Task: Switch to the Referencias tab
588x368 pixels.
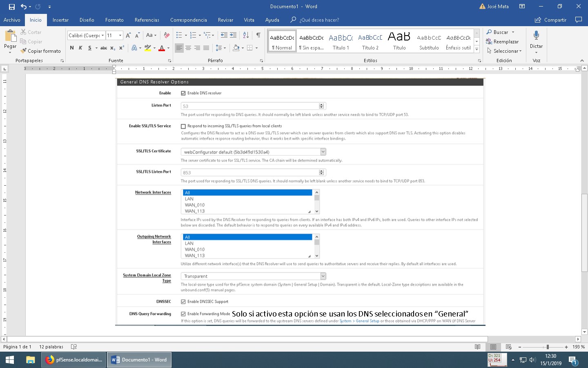Action: (x=147, y=20)
